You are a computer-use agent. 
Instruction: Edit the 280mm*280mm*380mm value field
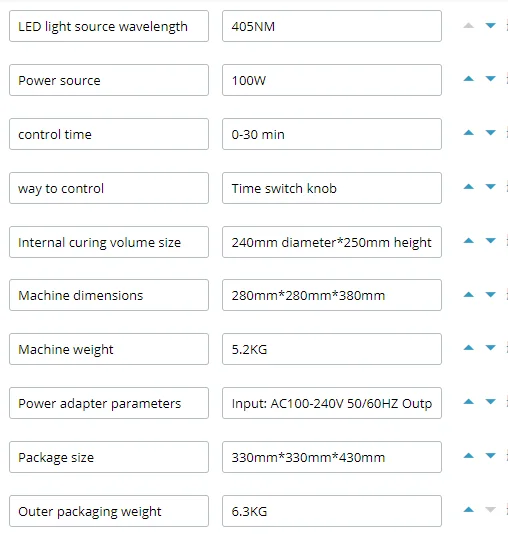(x=332, y=295)
